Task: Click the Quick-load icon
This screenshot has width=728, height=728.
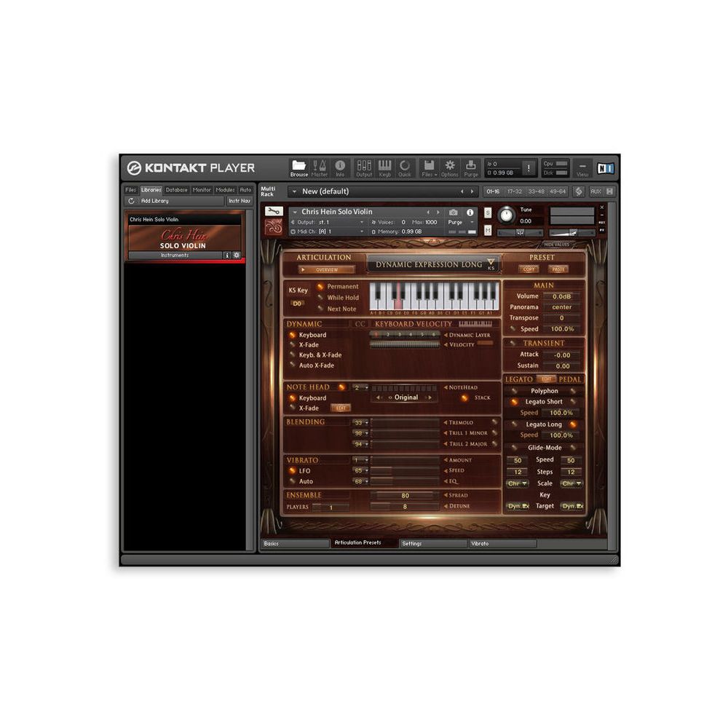Action: coord(405,168)
